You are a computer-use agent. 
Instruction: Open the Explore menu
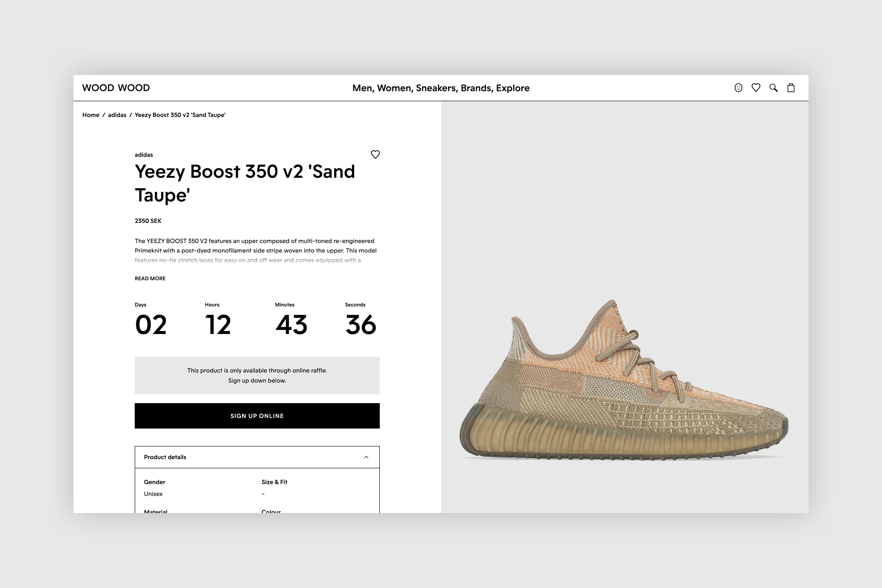pos(513,88)
